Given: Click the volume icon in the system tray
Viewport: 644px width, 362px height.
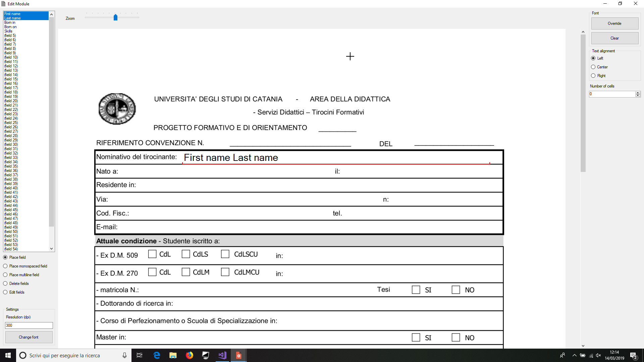Looking at the screenshot, I should click(x=598, y=355).
